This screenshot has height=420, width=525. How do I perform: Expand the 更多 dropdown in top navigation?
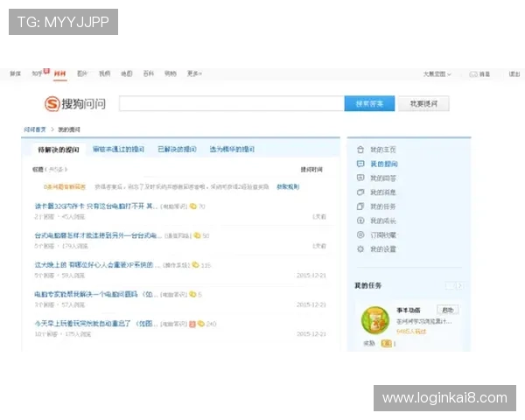pyautogui.click(x=194, y=73)
